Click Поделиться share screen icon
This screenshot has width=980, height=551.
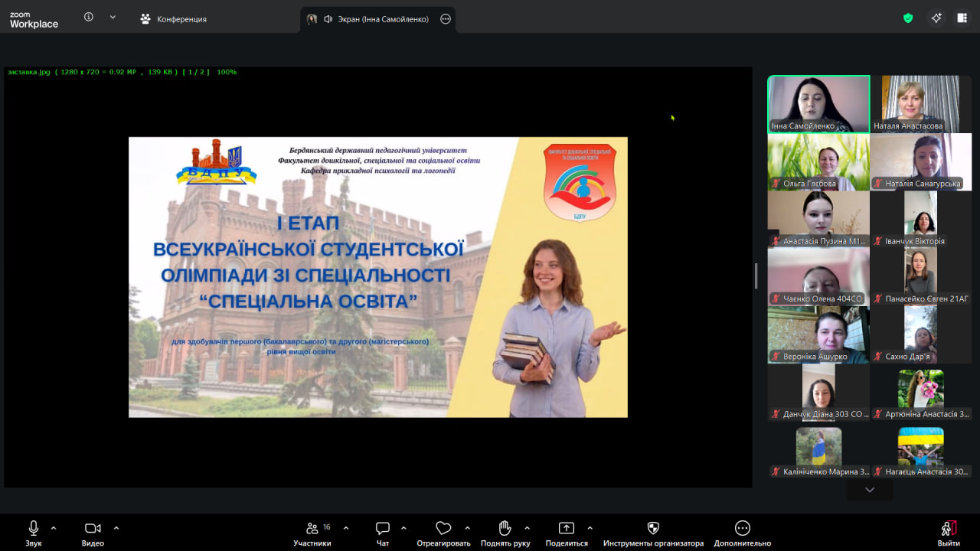point(567,533)
